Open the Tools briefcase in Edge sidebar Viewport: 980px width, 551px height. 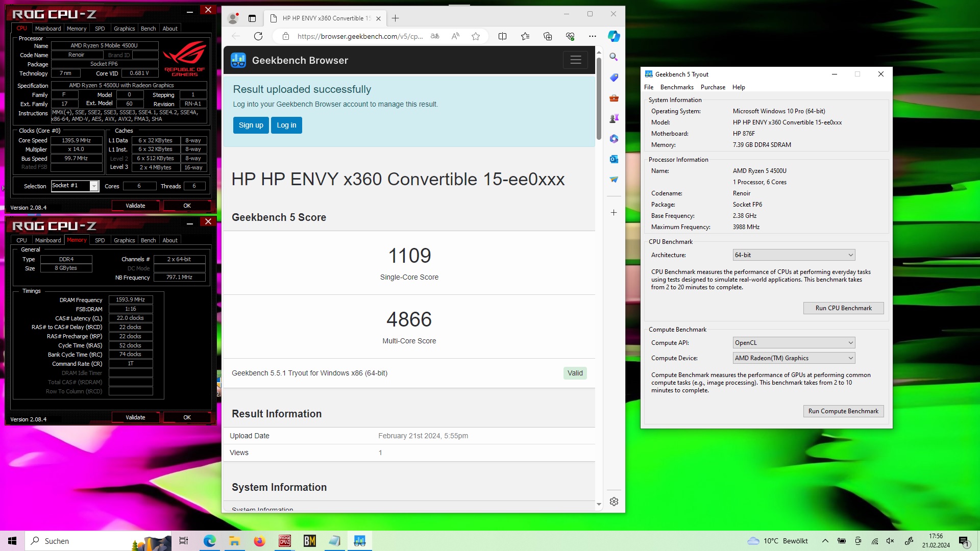pyautogui.click(x=614, y=98)
